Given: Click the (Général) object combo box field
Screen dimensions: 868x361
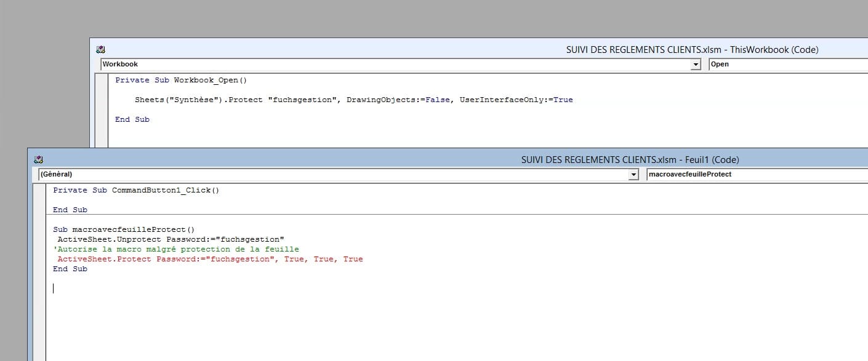Looking at the screenshot, I should tap(332, 175).
